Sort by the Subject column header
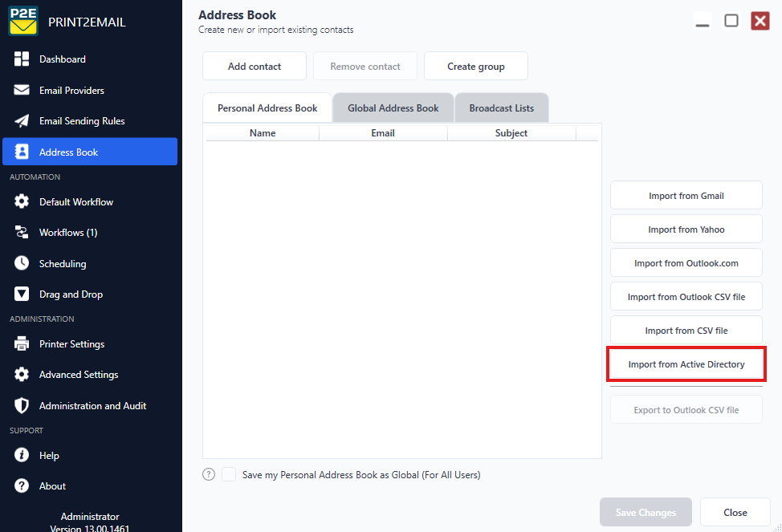 [511, 133]
